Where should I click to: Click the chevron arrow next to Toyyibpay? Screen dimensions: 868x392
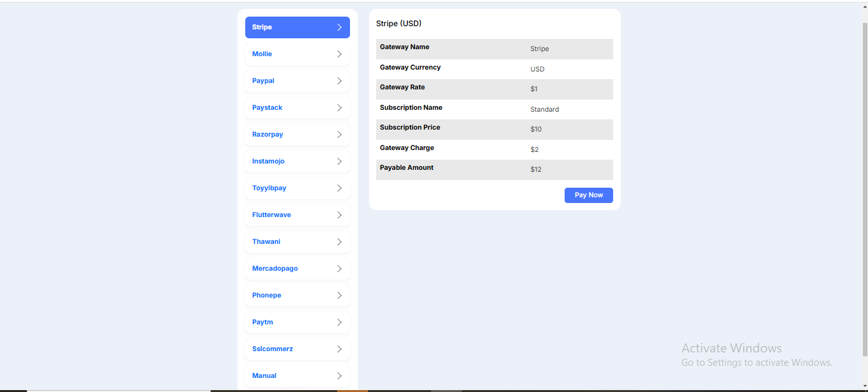coord(339,188)
